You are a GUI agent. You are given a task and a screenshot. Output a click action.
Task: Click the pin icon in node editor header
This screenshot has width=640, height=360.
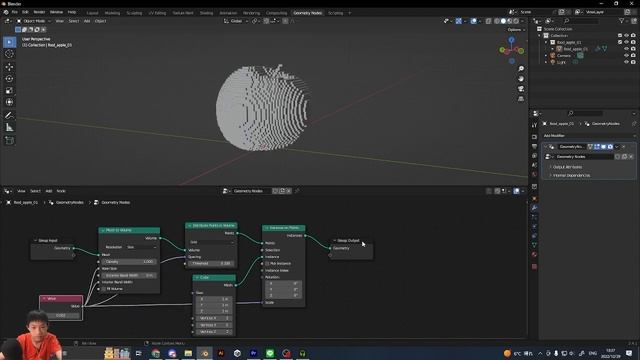297,191
